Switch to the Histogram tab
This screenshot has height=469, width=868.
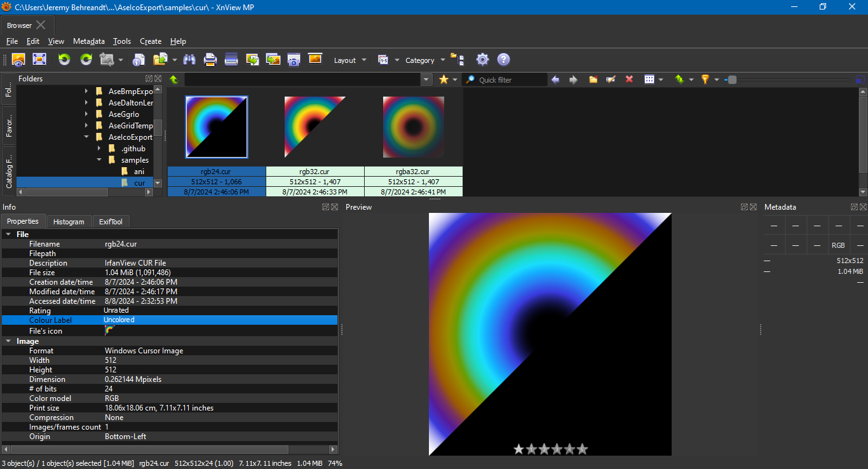(69, 222)
